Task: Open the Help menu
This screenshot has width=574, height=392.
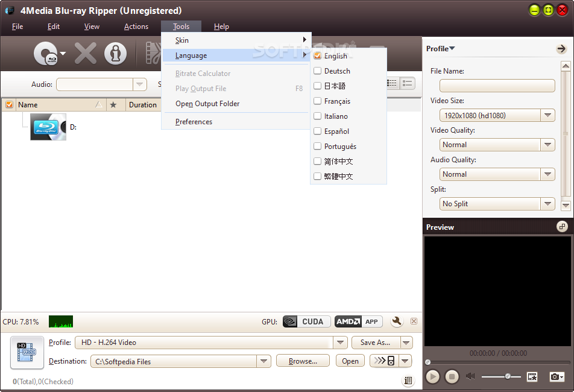Action: (221, 27)
